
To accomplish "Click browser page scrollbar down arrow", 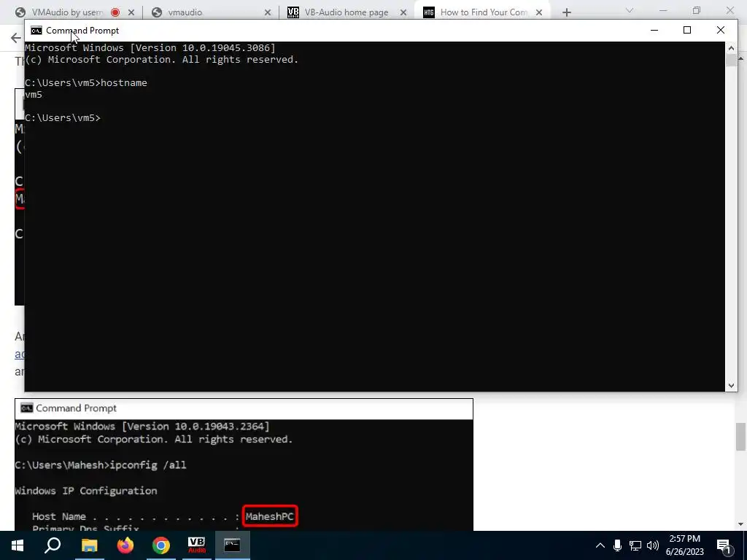I will pos(740,524).
